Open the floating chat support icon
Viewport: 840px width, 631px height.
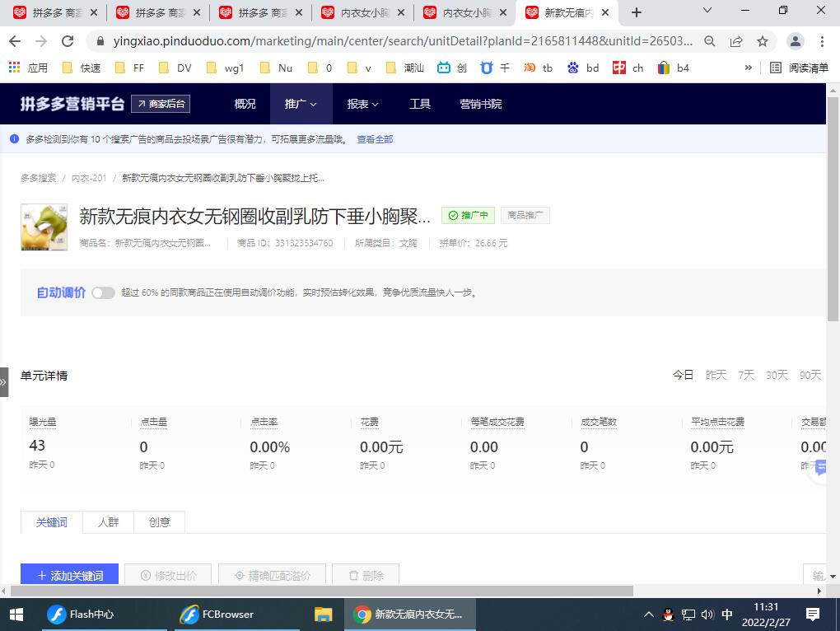[820, 468]
